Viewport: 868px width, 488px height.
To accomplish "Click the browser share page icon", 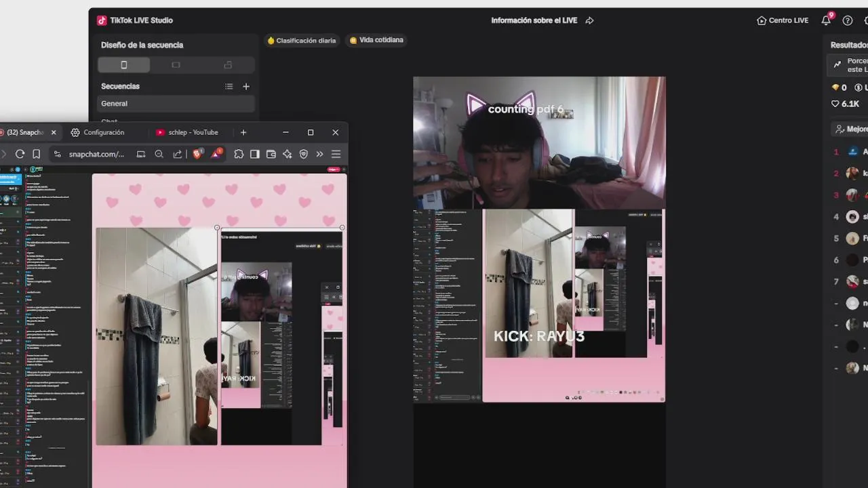I will pos(177,154).
